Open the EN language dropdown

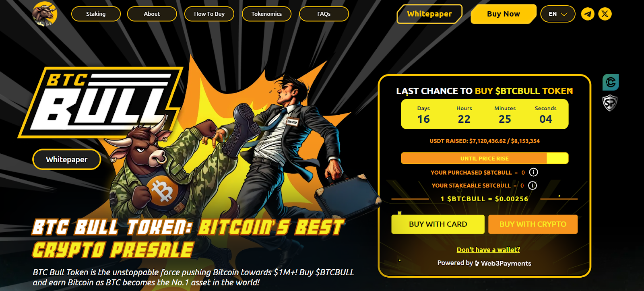click(x=558, y=14)
